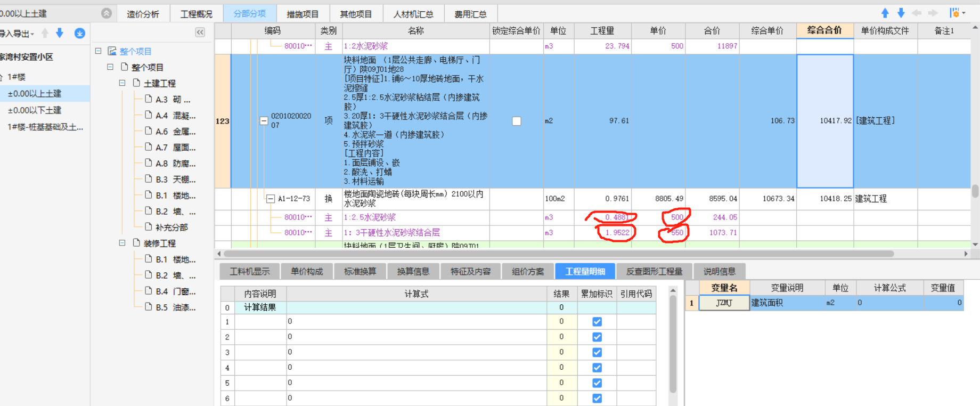Select ±0.00以下土建 in the left list

coord(35,110)
